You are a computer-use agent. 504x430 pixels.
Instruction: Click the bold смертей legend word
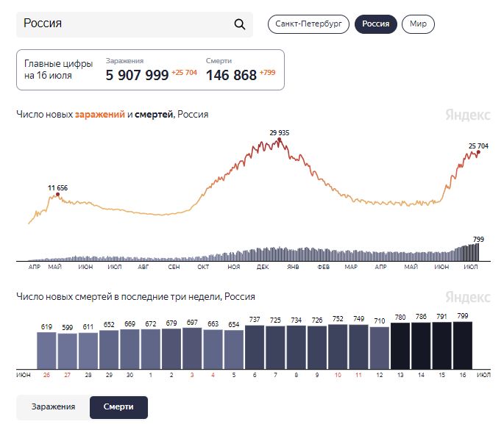(x=154, y=115)
